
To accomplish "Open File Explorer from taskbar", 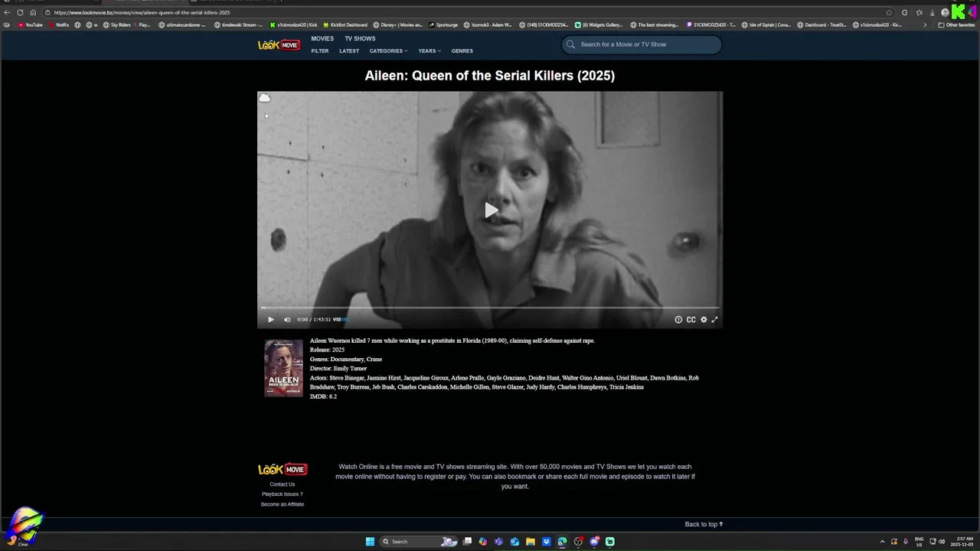I will point(530,542).
